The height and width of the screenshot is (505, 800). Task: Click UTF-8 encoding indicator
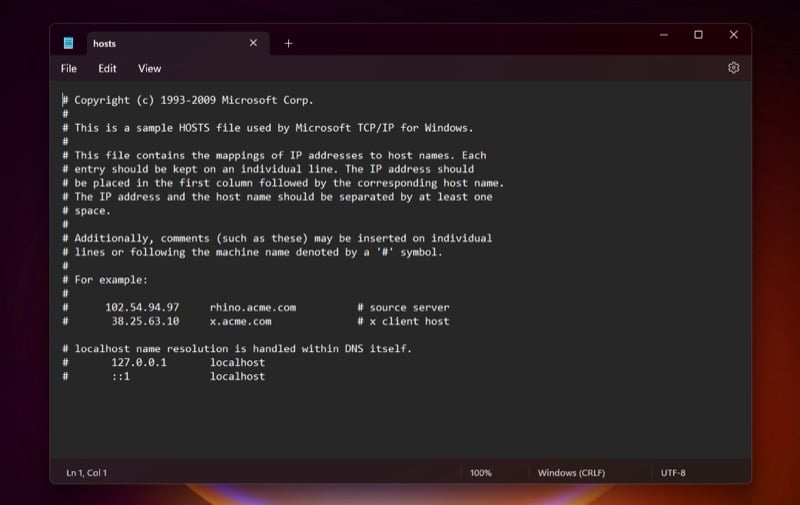click(673, 473)
